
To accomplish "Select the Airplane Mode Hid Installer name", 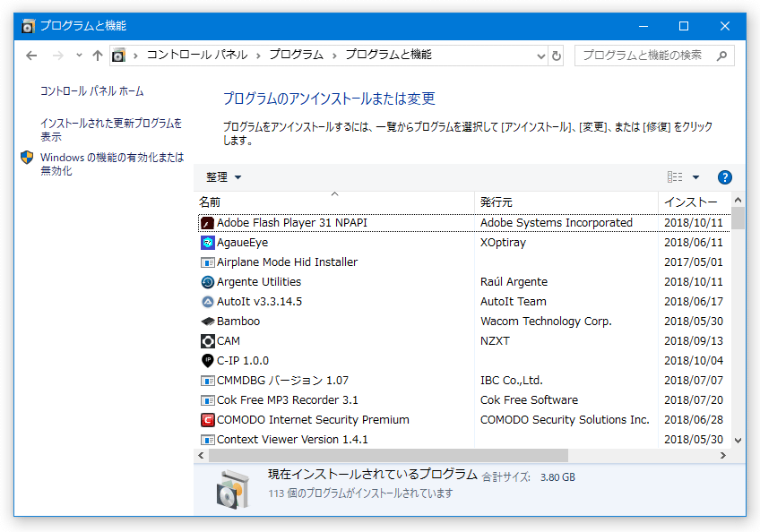I will [287, 262].
